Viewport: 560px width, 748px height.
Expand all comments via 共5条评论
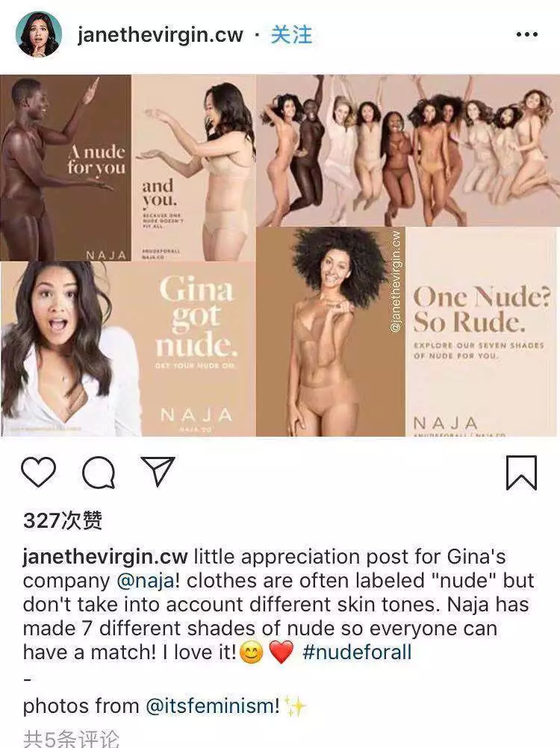(x=71, y=738)
